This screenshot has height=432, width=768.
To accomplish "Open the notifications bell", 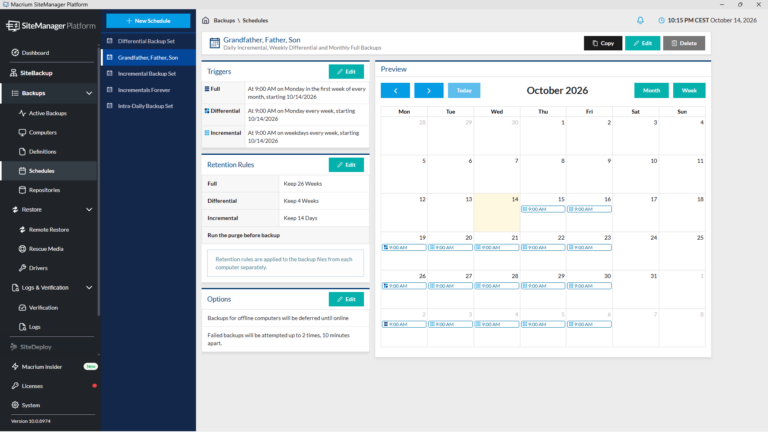I will (x=640, y=21).
